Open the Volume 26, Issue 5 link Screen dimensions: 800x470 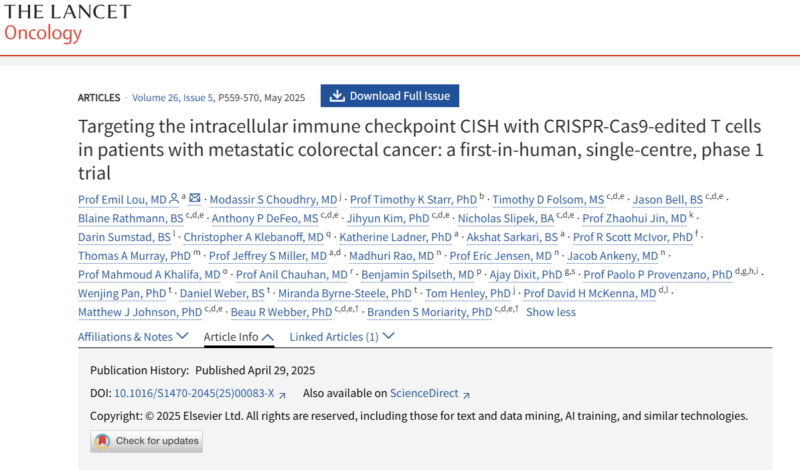click(x=172, y=97)
